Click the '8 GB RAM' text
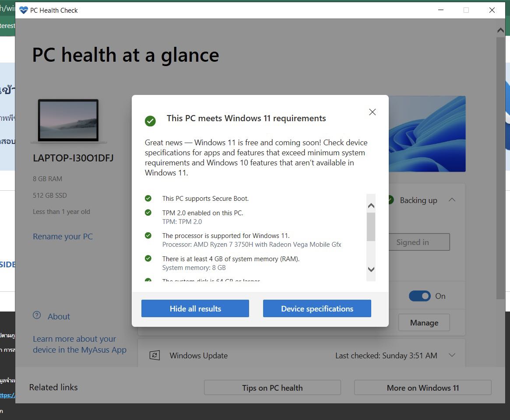Image resolution: width=510 pixels, height=420 pixels. click(x=47, y=179)
